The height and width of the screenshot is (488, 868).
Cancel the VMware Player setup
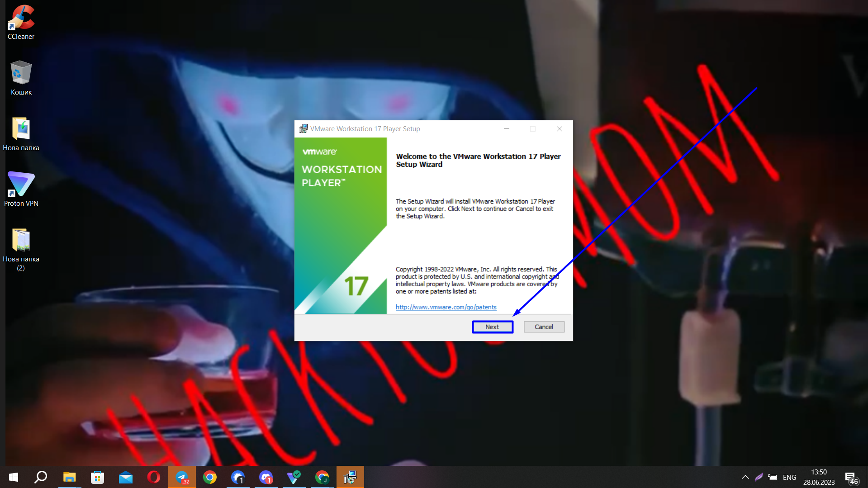(x=544, y=327)
